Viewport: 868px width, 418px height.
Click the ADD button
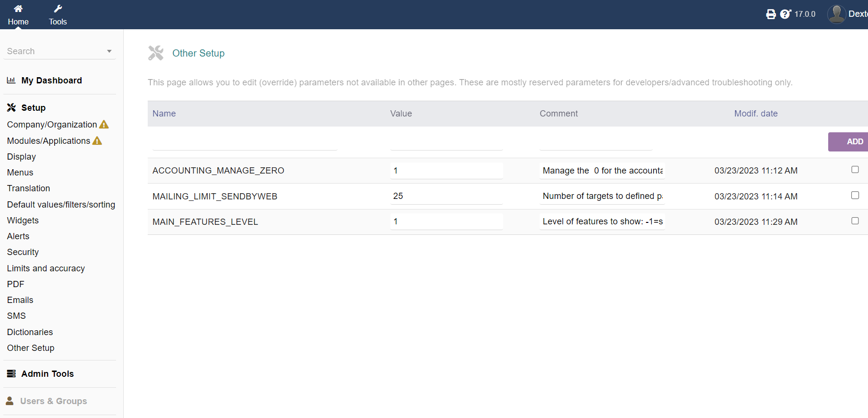pyautogui.click(x=848, y=142)
